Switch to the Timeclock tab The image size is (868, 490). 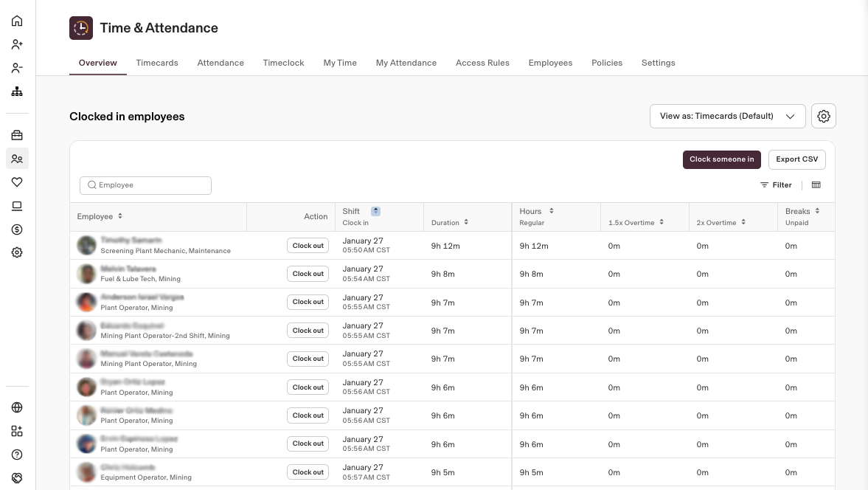pyautogui.click(x=283, y=63)
